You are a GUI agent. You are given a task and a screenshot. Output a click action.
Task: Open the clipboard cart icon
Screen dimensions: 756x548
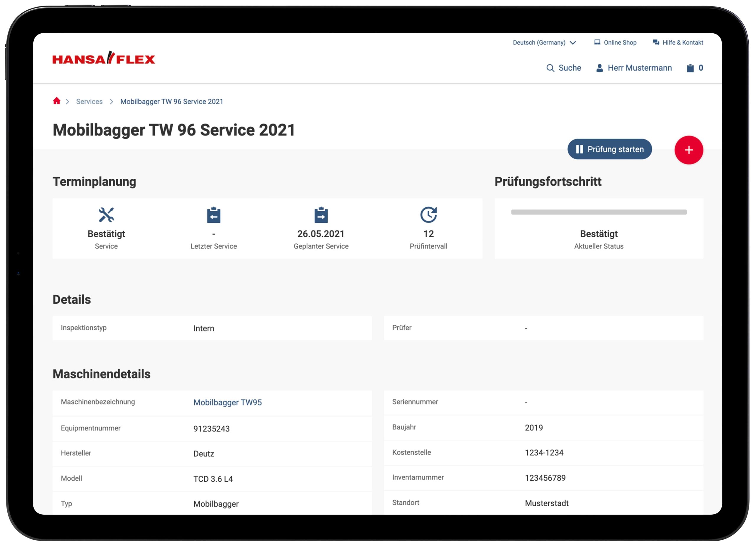pyautogui.click(x=690, y=68)
